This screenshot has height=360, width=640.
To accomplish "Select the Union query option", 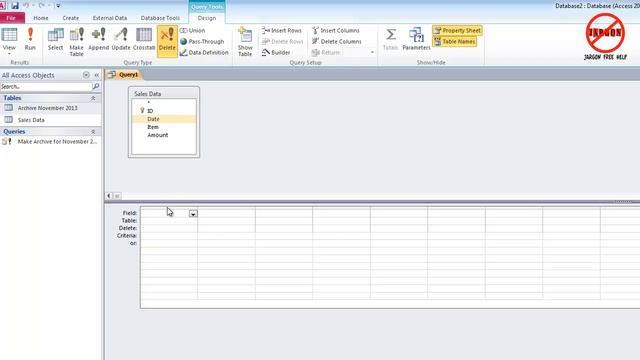I will coord(193,31).
